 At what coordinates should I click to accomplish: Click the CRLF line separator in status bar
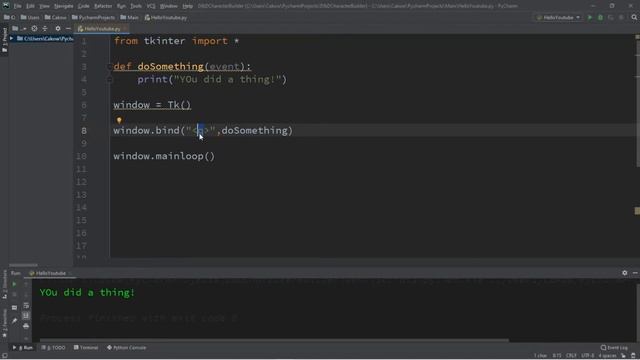coord(571,356)
